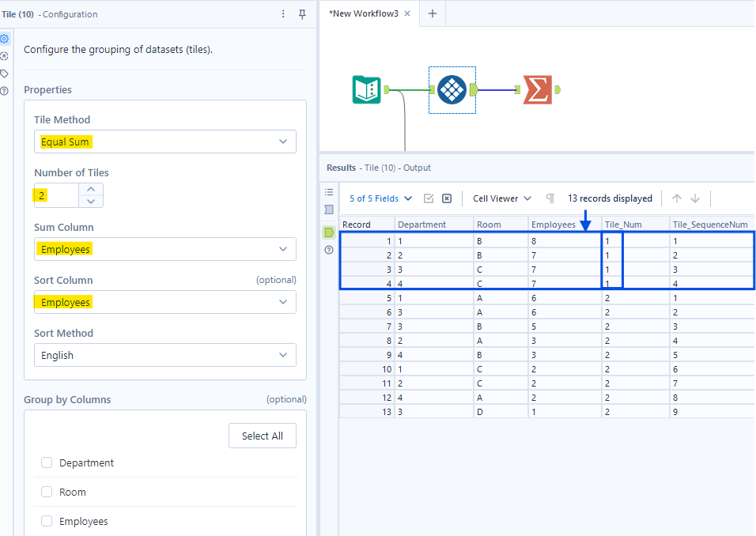Open a new workflow tab with plus

pos(433,13)
